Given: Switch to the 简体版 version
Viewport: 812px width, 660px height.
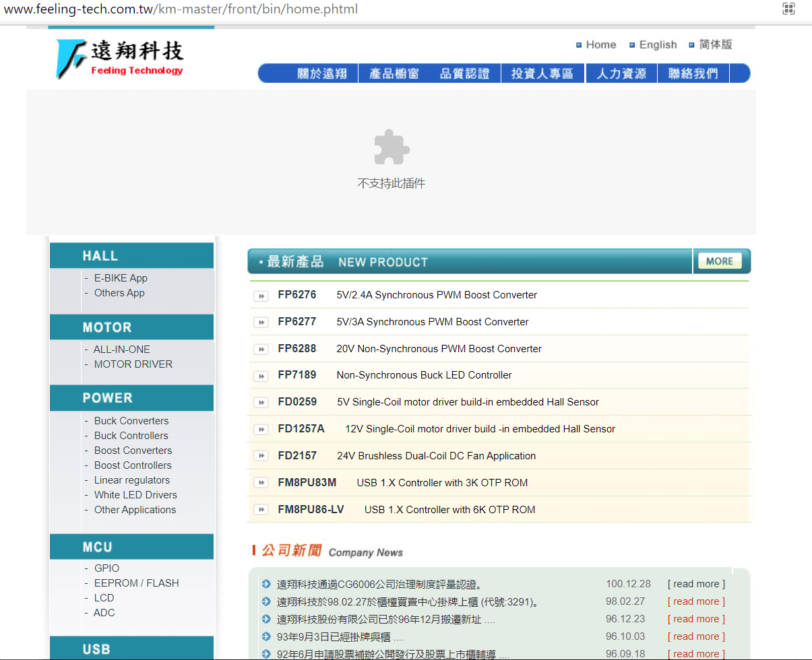Looking at the screenshot, I should pyautogui.click(x=716, y=44).
